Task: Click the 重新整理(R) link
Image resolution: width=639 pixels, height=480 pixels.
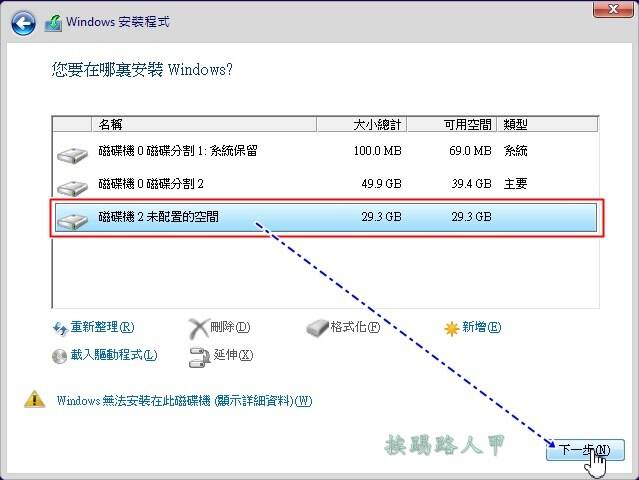Action: click(x=102, y=327)
